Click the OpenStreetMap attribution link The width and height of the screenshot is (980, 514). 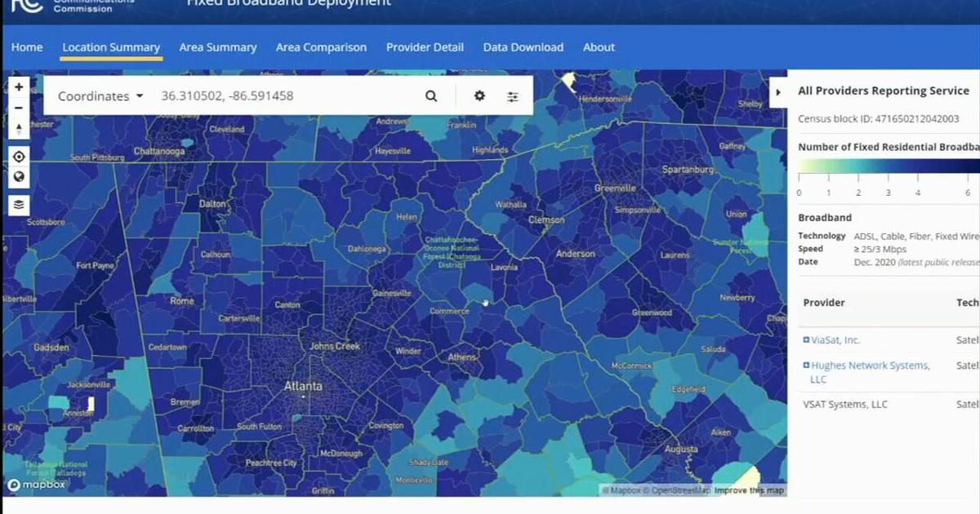(x=675, y=490)
